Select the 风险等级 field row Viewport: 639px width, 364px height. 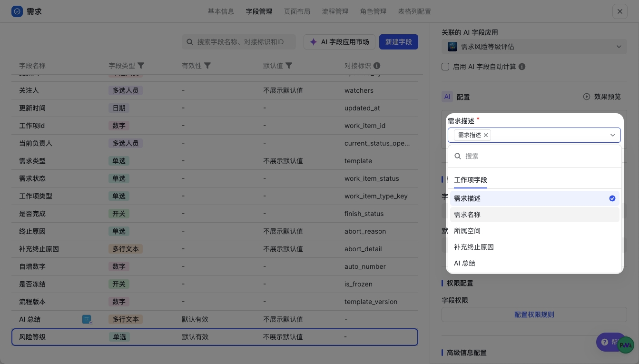pos(215,337)
